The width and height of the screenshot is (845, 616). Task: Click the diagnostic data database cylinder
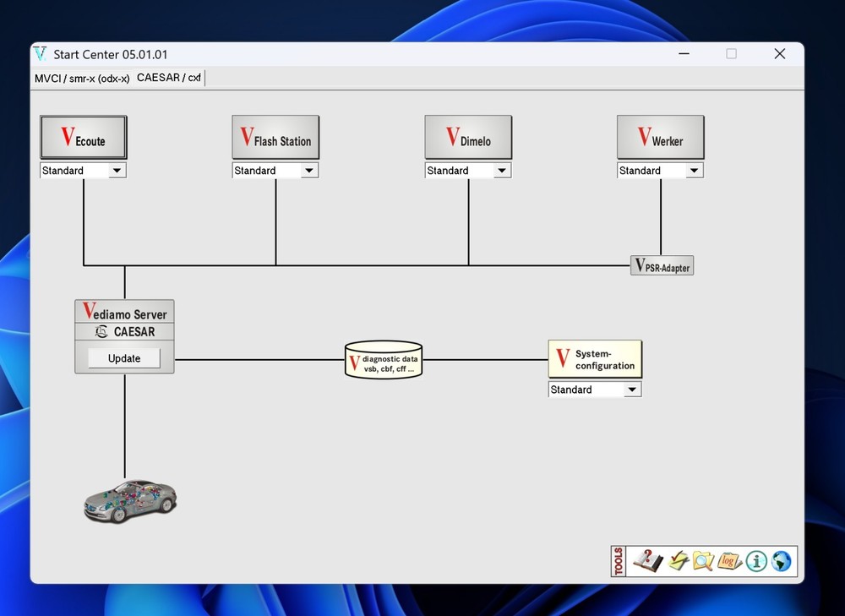click(x=384, y=360)
